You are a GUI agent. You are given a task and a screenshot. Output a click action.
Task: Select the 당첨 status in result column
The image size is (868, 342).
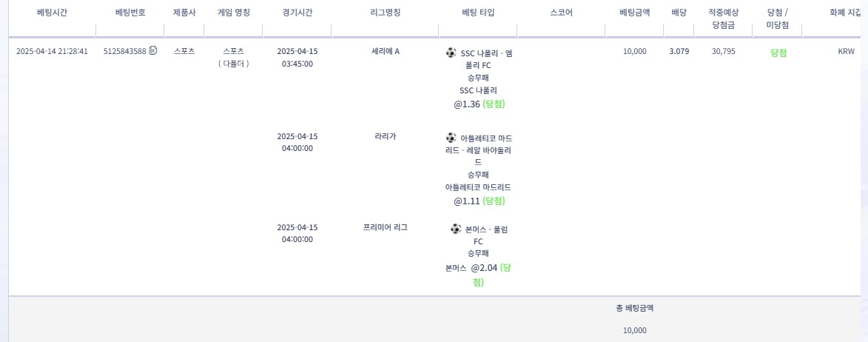(x=778, y=53)
